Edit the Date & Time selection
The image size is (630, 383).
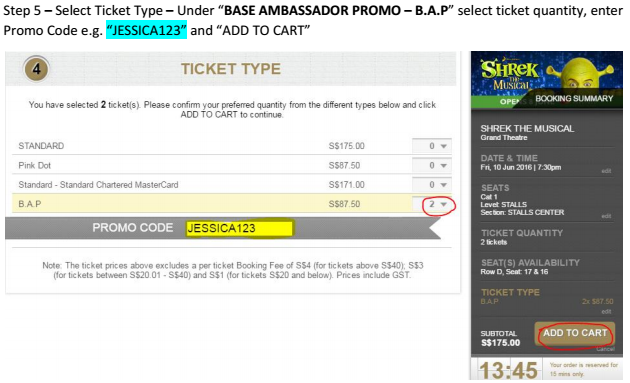[x=606, y=171]
